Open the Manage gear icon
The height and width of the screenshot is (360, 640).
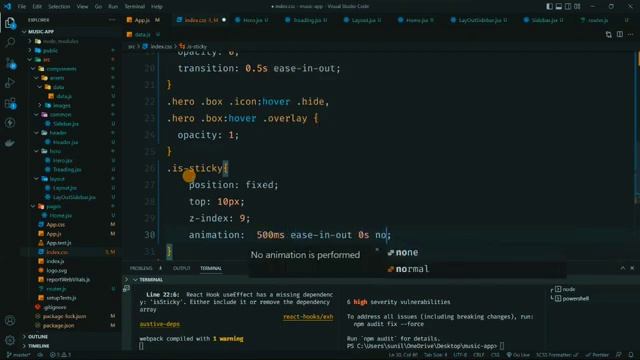10,340
